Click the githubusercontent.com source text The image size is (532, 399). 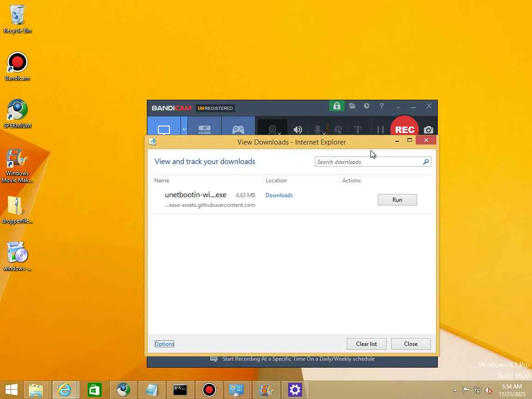coord(210,205)
